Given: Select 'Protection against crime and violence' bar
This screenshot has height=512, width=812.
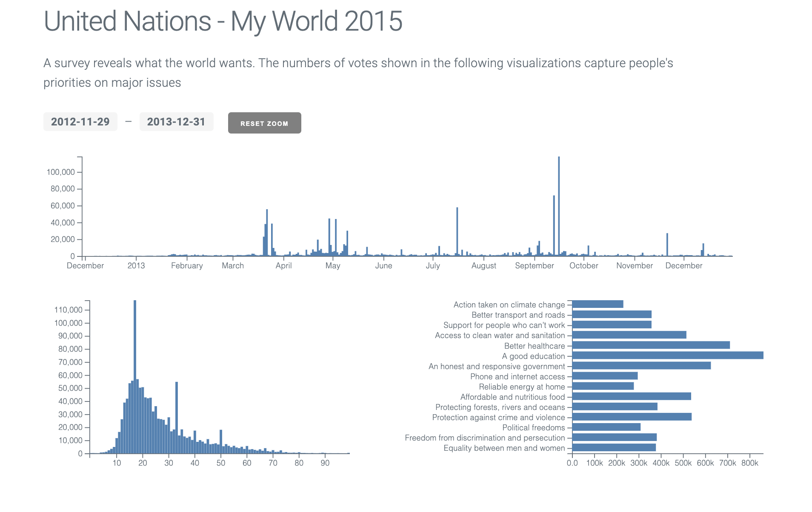Looking at the screenshot, I should [x=632, y=417].
